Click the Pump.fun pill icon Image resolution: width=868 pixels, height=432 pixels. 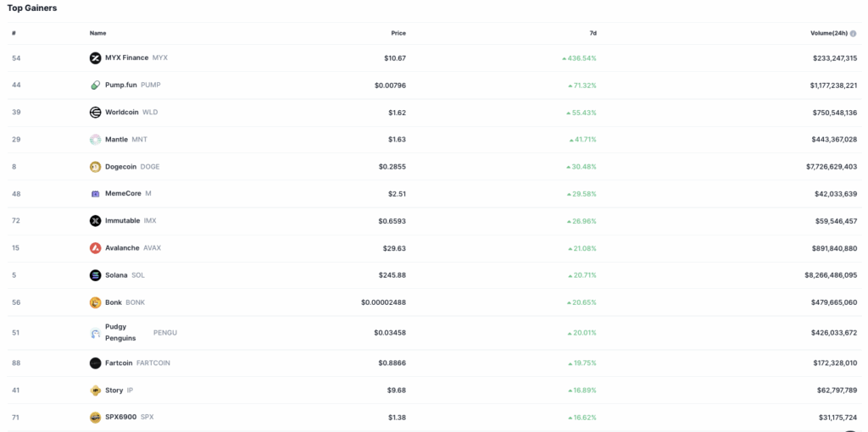tap(95, 86)
